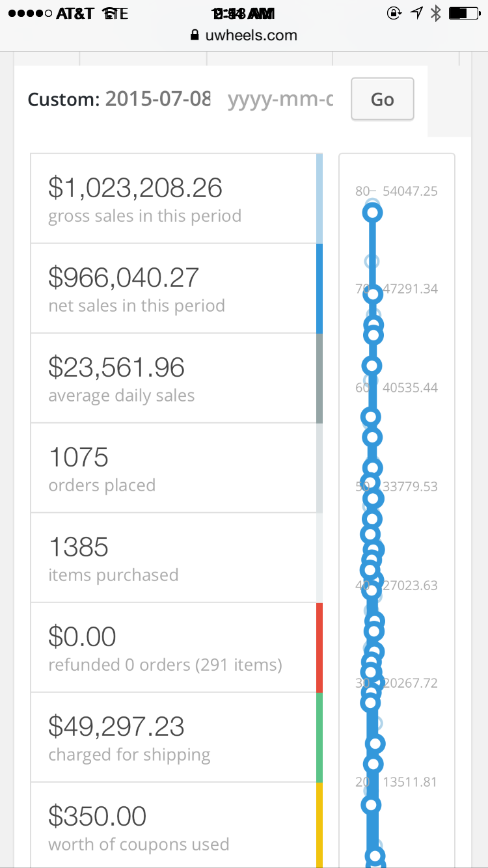Tap the location arrow status icon
Image resolution: width=488 pixels, height=868 pixels.
(416, 13)
